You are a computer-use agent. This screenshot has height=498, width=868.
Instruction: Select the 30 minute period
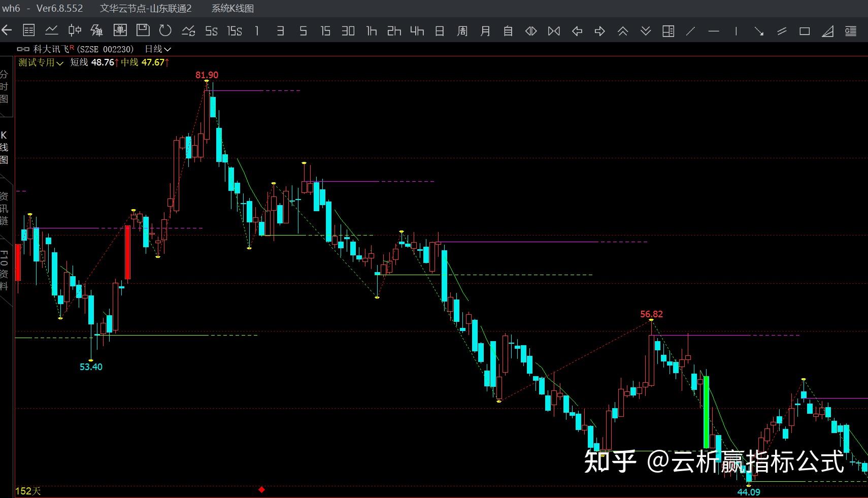(x=348, y=31)
